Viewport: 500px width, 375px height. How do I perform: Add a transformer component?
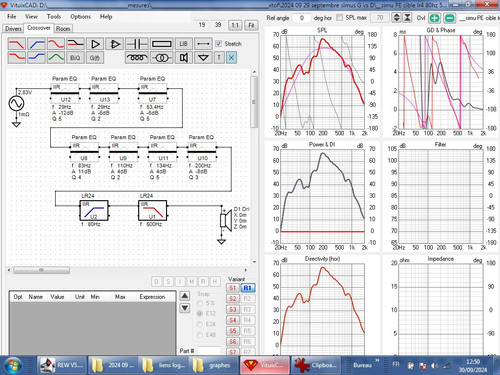click(x=162, y=58)
